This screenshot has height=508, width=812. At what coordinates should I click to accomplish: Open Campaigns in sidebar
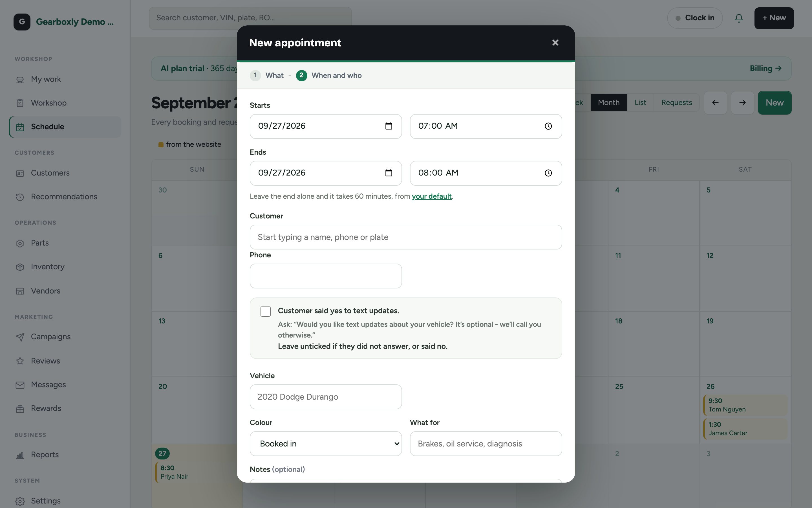(65, 337)
